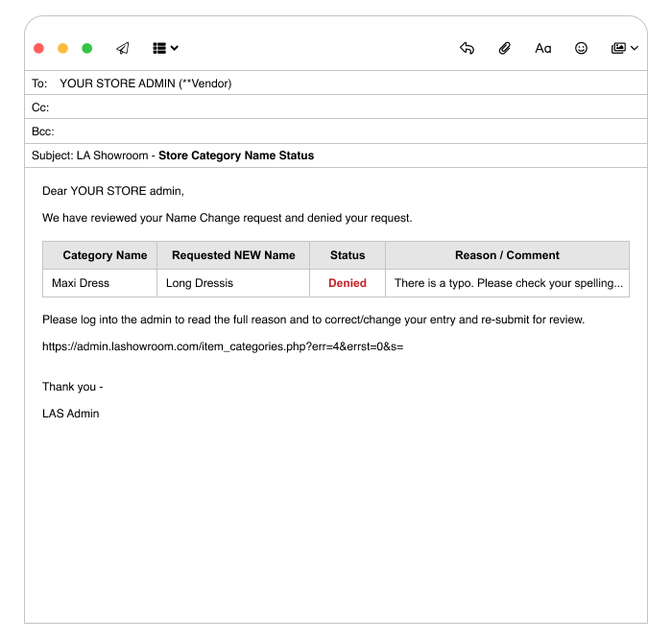Viewport: 672px width, 641px height.
Task: Close the window with the red button
Action: pyautogui.click(x=38, y=48)
